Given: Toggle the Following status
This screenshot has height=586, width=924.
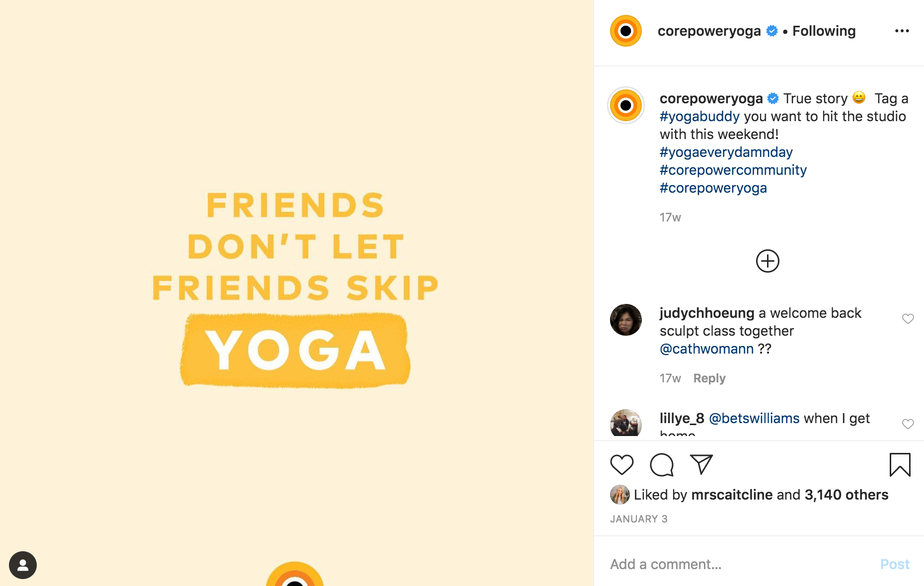Looking at the screenshot, I should click(824, 31).
